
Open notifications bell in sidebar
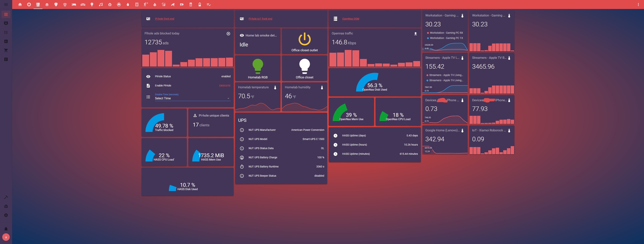[x=6, y=229]
